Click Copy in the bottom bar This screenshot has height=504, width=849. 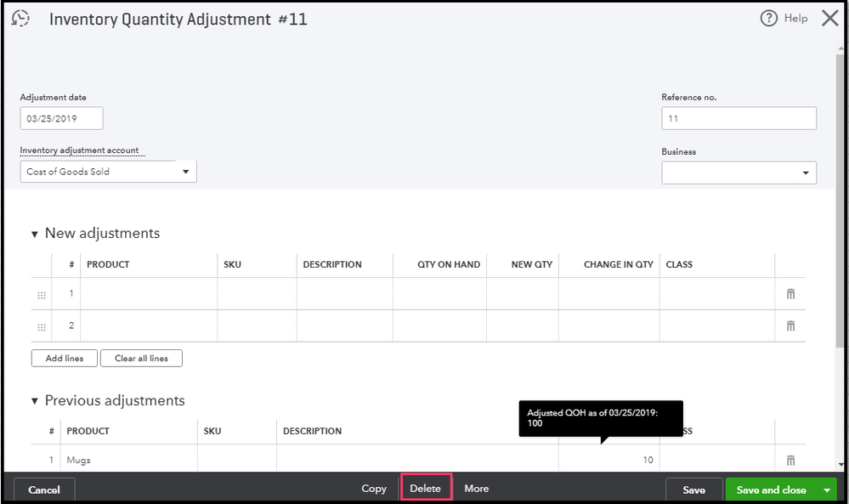374,489
